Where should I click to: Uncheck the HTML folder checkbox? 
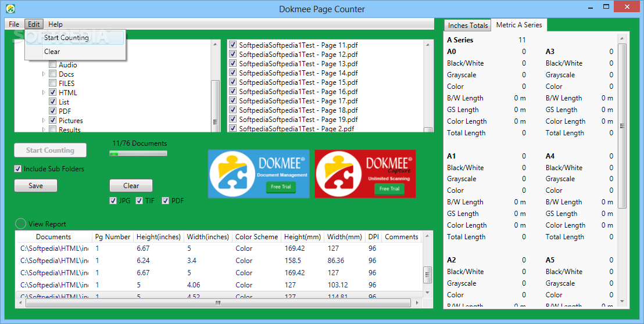(x=52, y=92)
